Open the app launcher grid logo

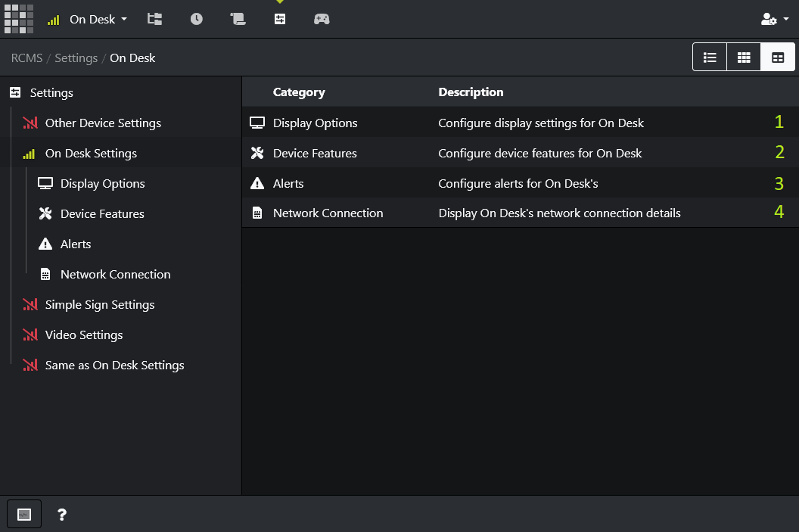(x=19, y=19)
